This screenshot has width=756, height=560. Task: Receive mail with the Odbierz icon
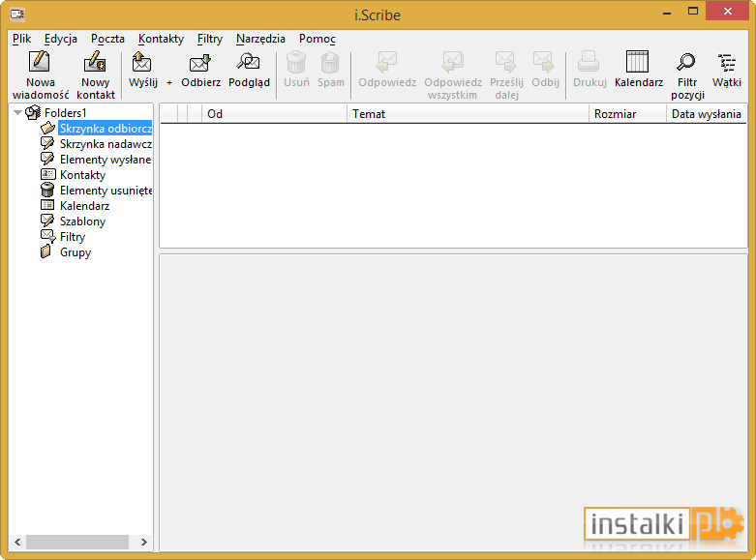(x=200, y=70)
